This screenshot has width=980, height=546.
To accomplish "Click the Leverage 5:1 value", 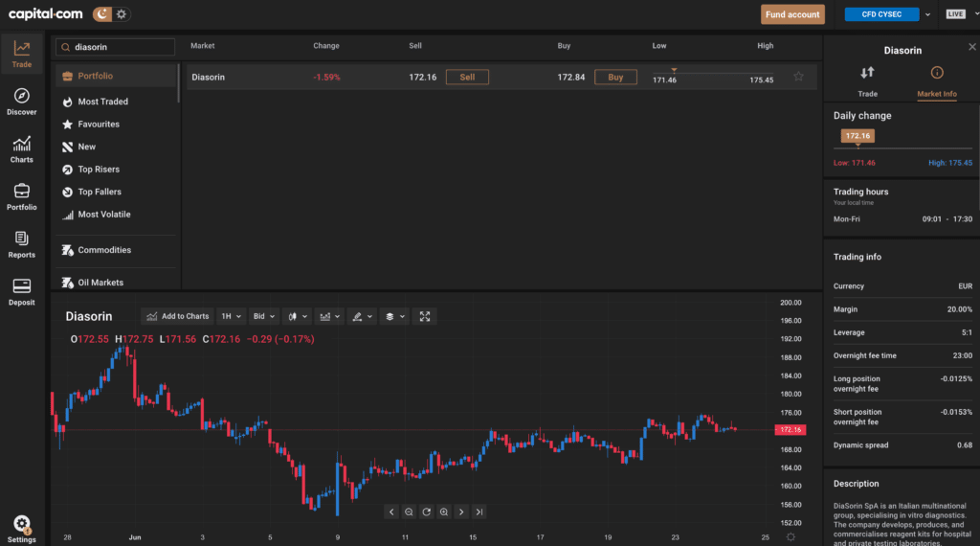I will [967, 332].
